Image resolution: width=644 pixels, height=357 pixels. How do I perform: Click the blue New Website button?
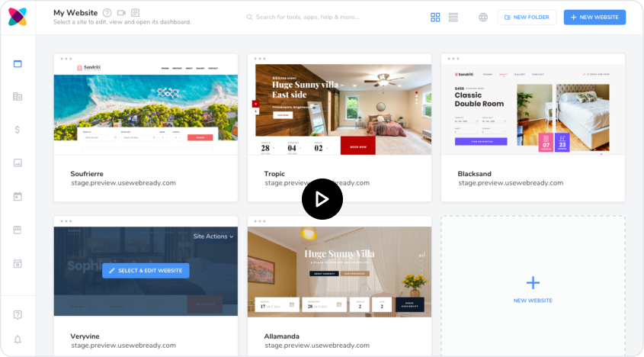point(594,17)
